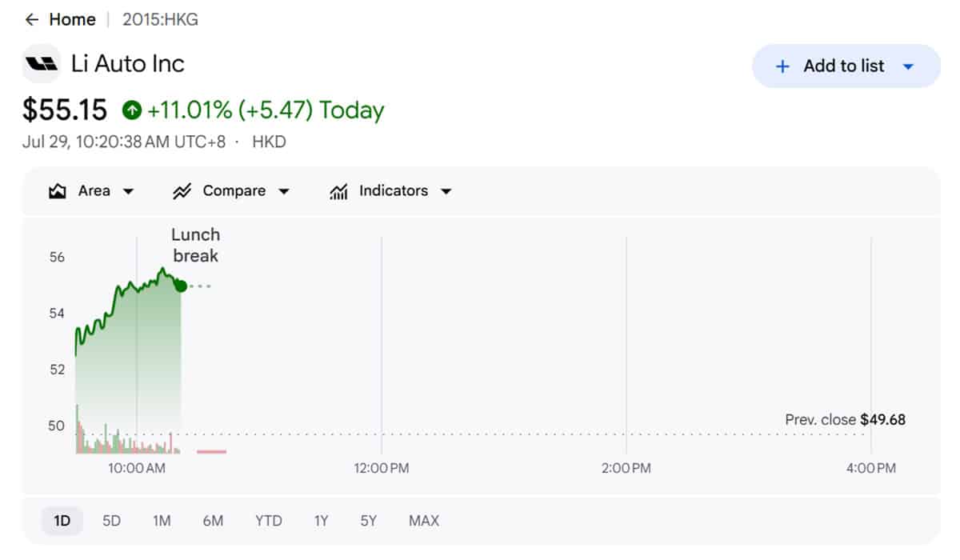The image size is (960, 560).
Task: Select the YTD time range tab
Action: tap(269, 521)
